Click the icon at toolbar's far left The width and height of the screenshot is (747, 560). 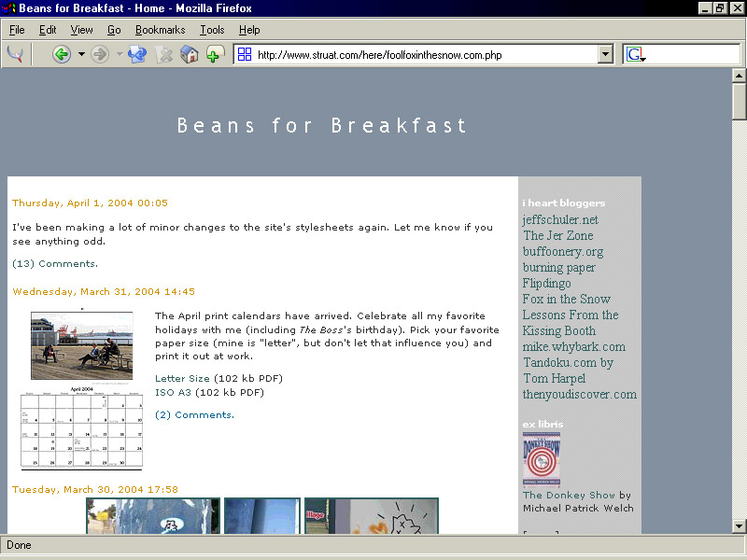pos(15,54)
